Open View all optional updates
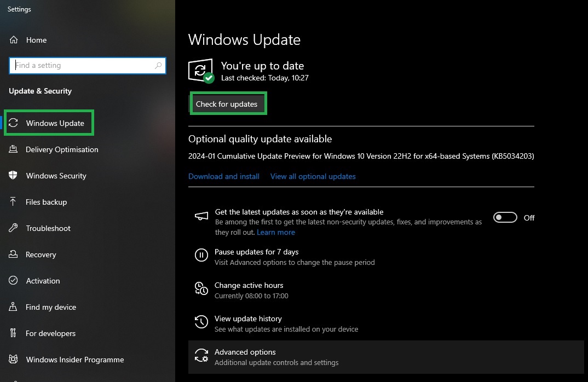The width and height of the screenshot is (588, 382). (x=313, y=176)
